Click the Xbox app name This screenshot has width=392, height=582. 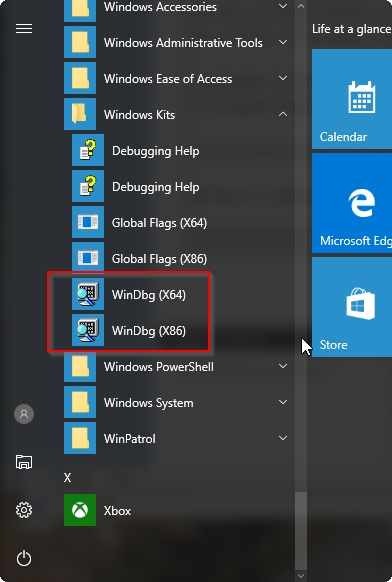117,511
